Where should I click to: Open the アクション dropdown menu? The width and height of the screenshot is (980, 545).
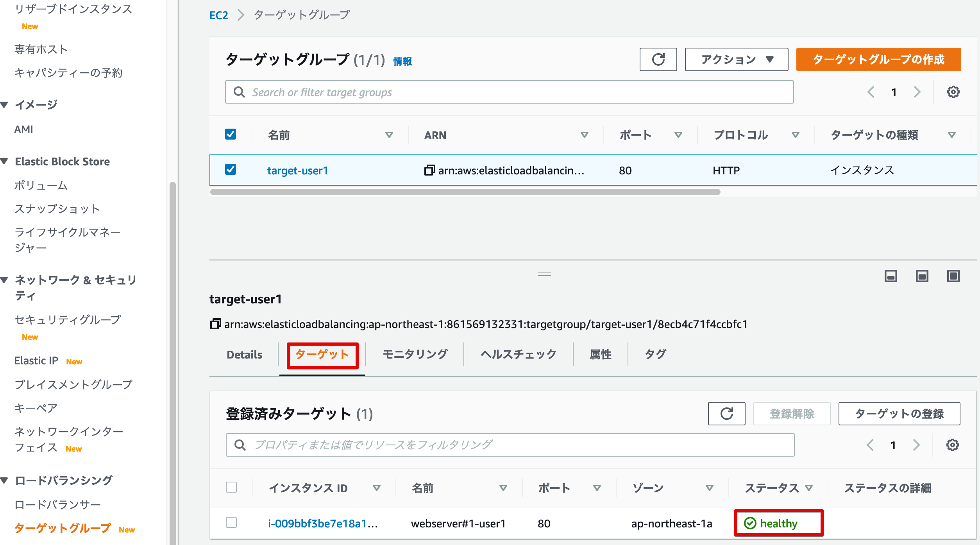(x=737, y=59)
